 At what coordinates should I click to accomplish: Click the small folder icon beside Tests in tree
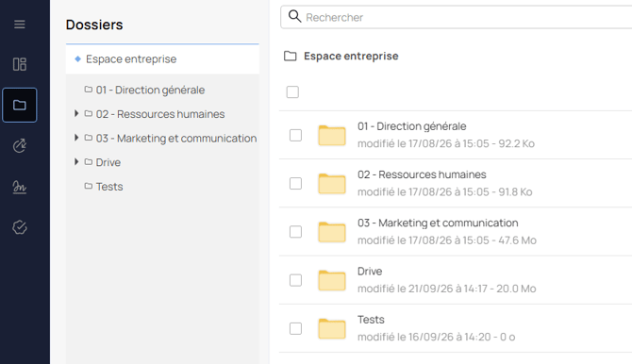[x=89, y=186]
